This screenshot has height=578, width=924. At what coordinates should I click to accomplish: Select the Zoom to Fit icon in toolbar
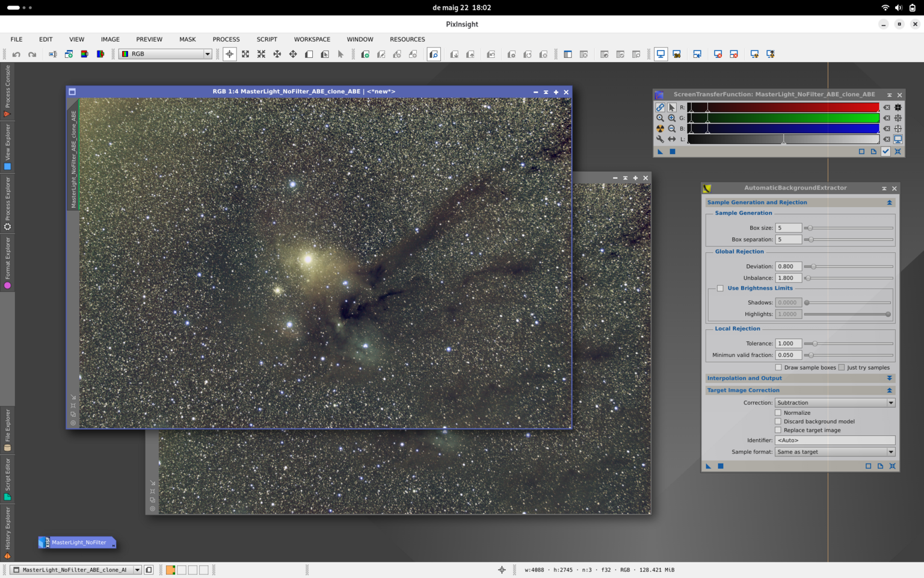245,54
